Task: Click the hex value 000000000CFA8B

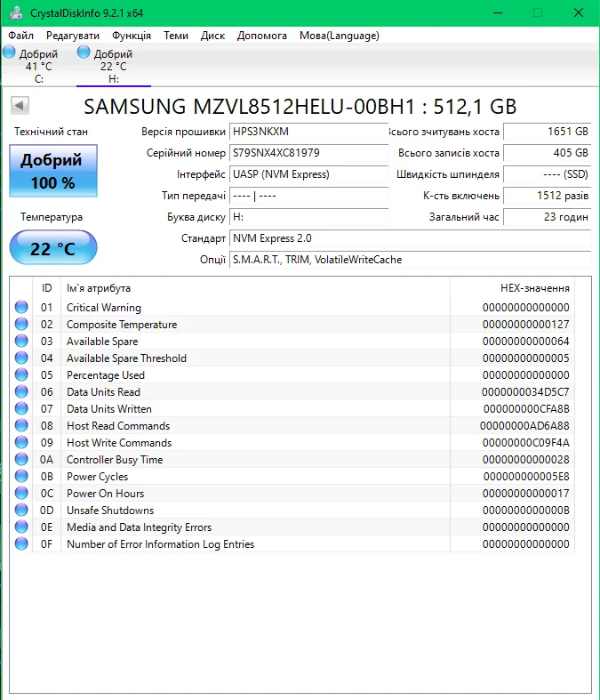Action: (526, 409)
